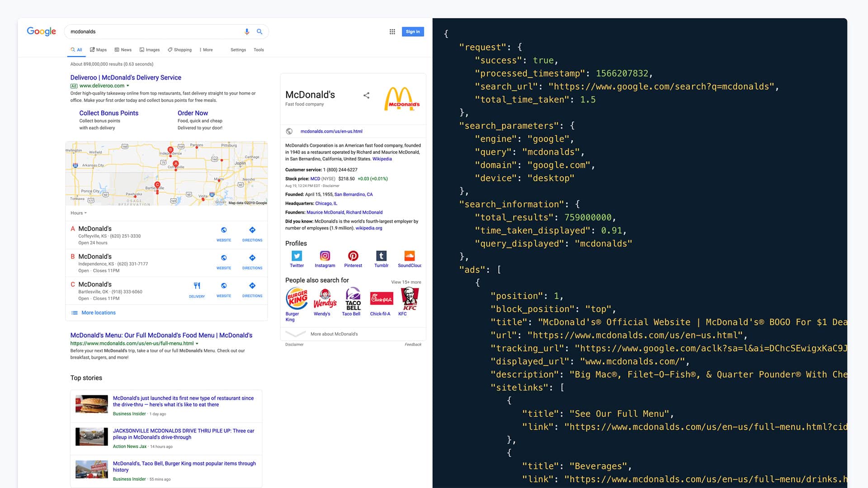Open the SoundCloud profile icon
This screenshot has height=488, width=868.
pyautogui.click(x=409, y=256)
